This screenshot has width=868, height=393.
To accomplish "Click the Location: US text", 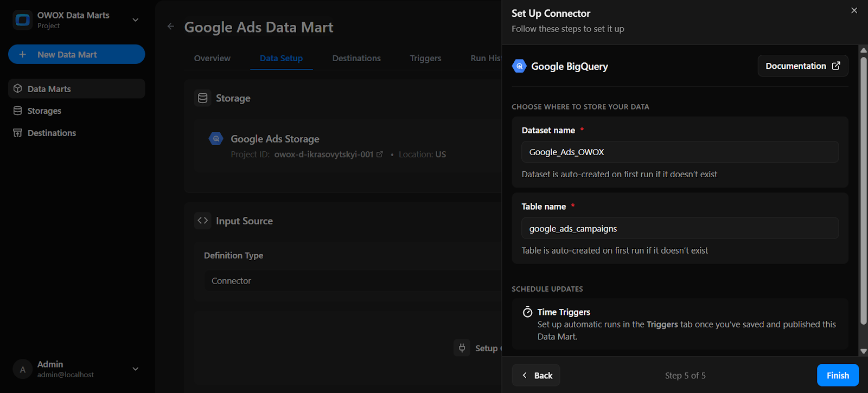I will (422, 154).
